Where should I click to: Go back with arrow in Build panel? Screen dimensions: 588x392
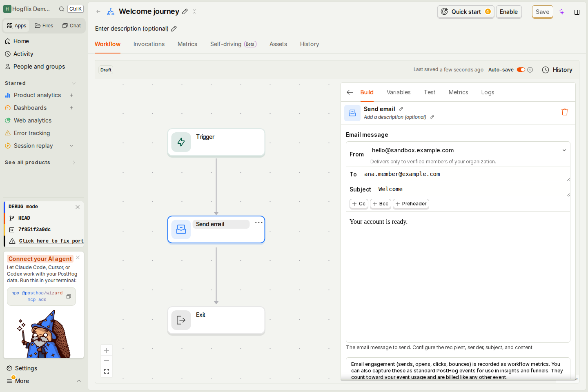[x=350, y=92]
